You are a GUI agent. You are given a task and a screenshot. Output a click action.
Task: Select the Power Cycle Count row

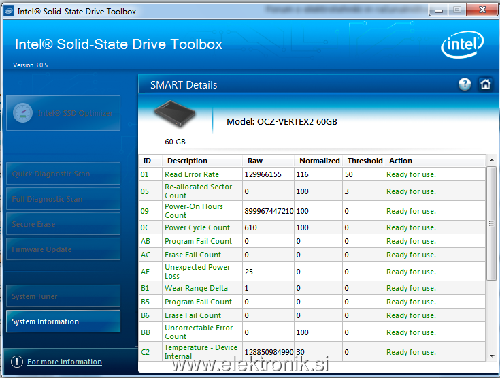(x=312, y=227)
